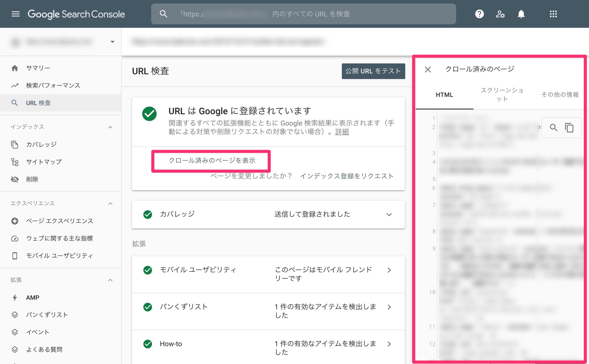Switch to the その他の情報 tab
This screenshot has width=589, height=364.
click(560, 95)
